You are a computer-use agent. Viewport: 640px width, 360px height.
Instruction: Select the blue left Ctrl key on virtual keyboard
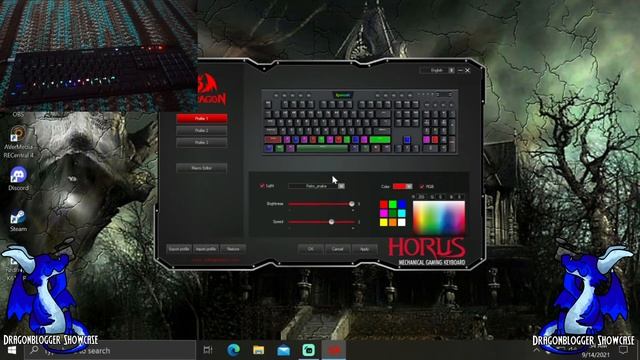point(269,149)
